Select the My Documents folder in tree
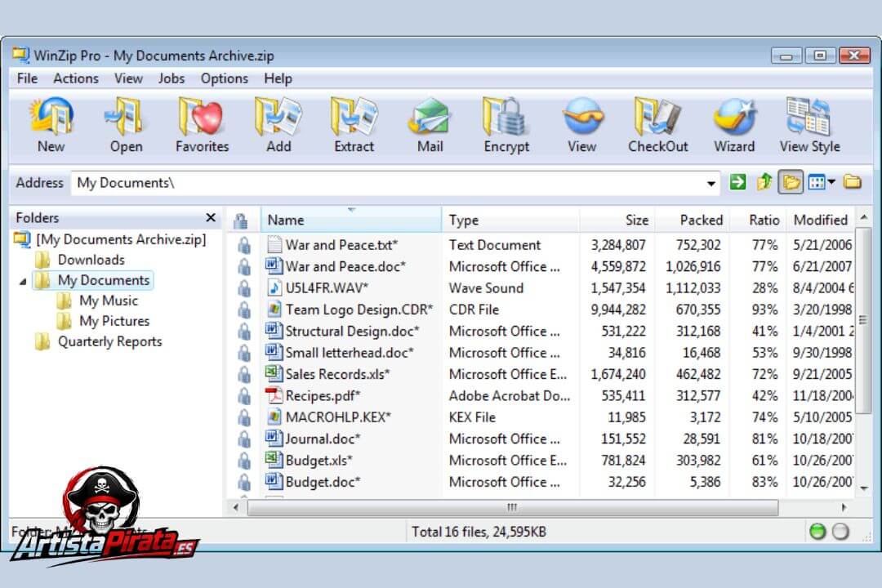Image resolution: width=882 pixels, height=588 pixels. coord(104,280)
